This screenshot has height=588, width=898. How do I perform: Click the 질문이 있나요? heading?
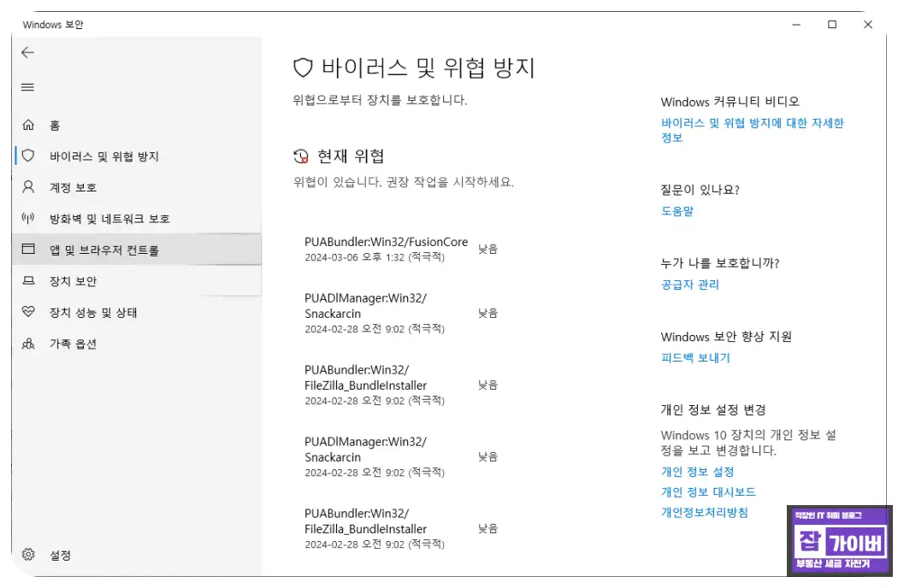click(700, 190)
